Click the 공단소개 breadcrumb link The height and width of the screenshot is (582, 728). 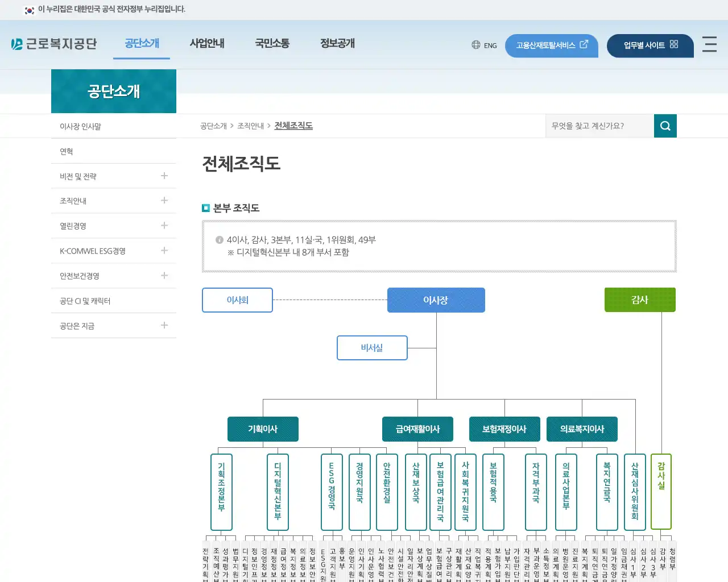coord(213,126)
